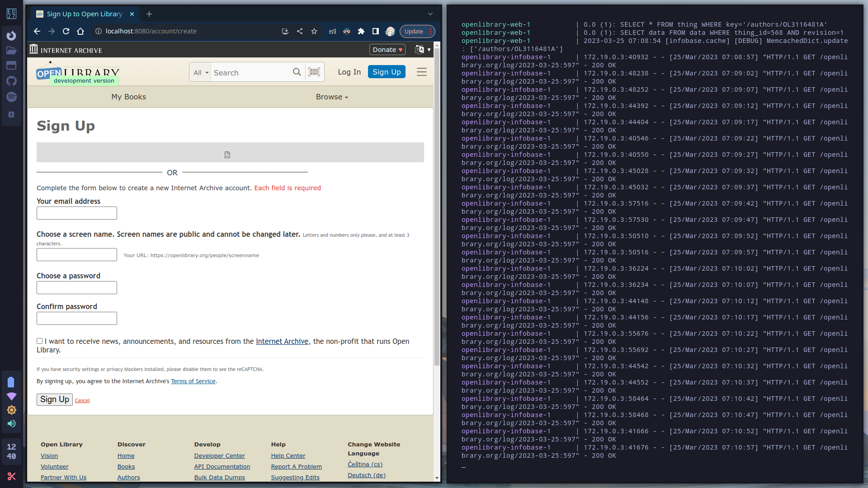
Task: Click the bookmark star in the address bar
Action: tap(314, 31)
